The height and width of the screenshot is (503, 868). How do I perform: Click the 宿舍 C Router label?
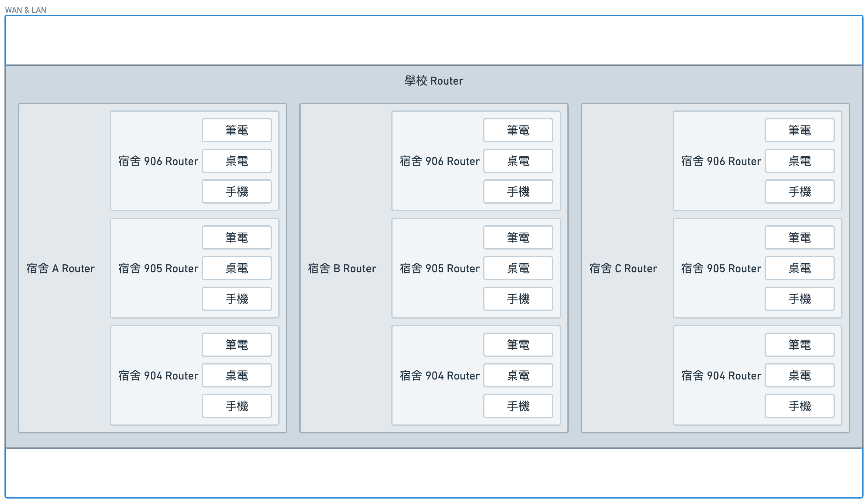(x=623, y=268)
